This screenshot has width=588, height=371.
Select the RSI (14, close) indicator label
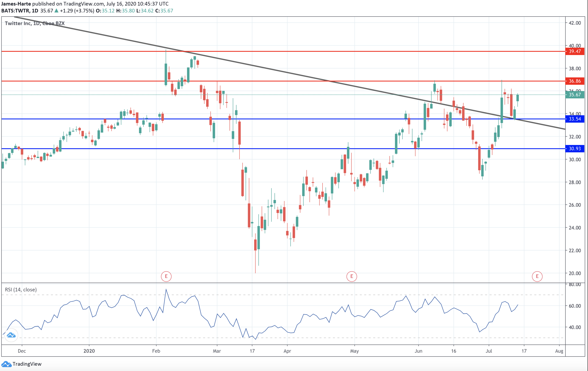[x=21, y=290]
